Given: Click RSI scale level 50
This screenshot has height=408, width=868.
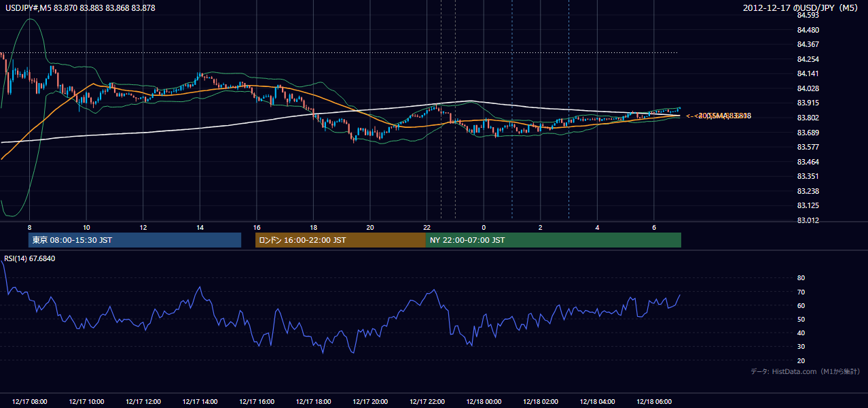Looking at the screenshot, I should [801, 319].
